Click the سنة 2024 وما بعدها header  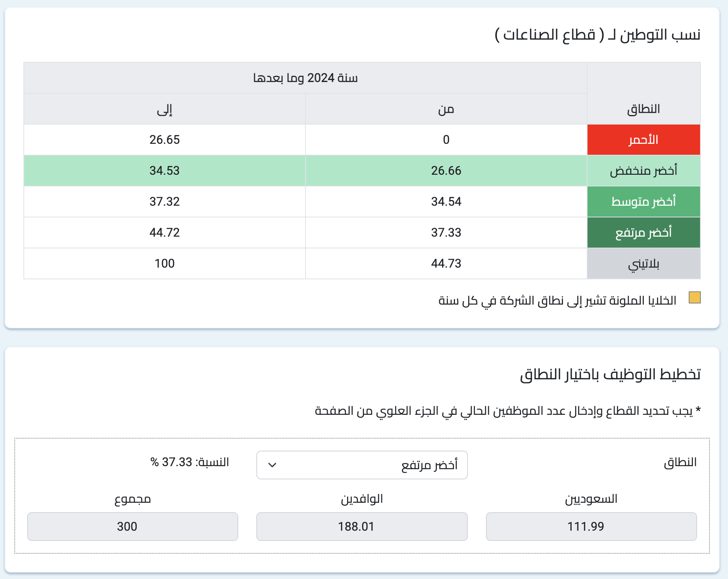(x=305, y=78)
